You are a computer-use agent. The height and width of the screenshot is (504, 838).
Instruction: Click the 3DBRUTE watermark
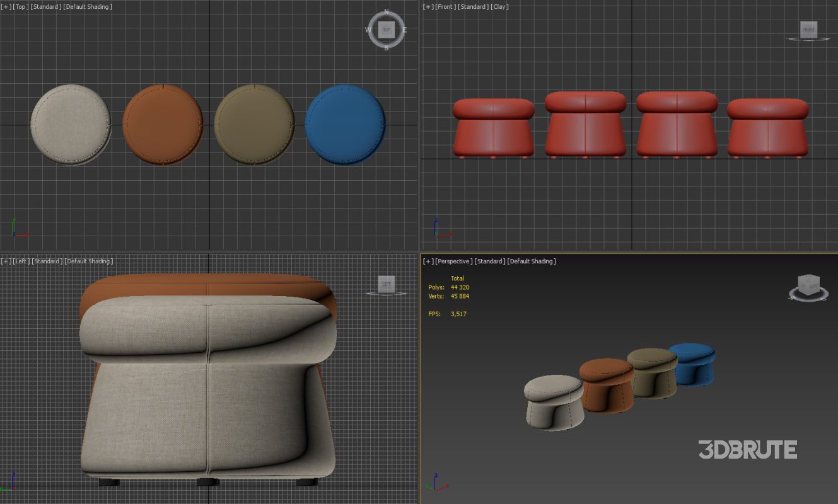click(747, 450)
